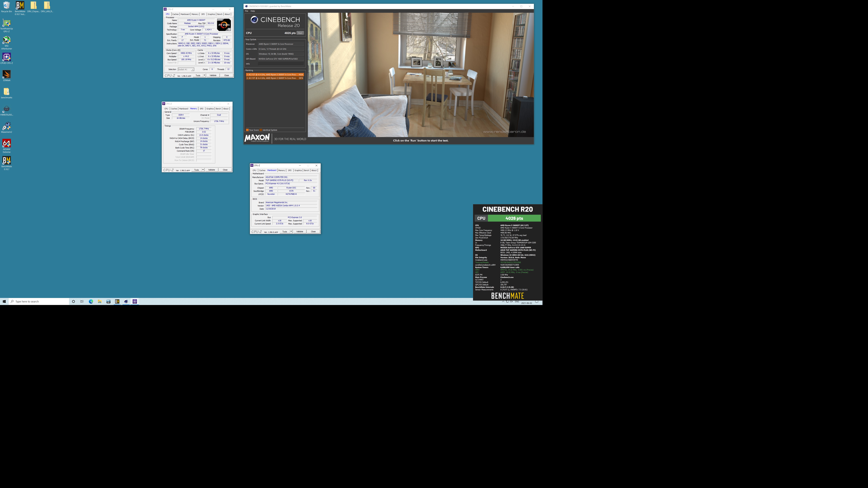Click the Cinebench Info input field

click(x=281, y=64)
